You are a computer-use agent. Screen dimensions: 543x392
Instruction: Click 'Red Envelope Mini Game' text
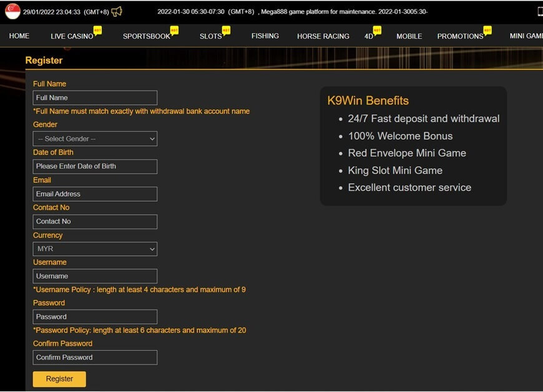(x=407, y=153)
